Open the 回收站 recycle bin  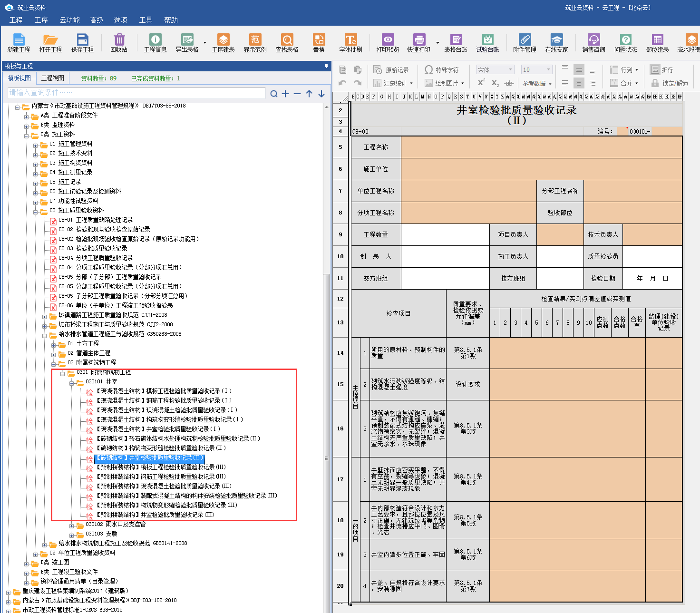point(119,43)
